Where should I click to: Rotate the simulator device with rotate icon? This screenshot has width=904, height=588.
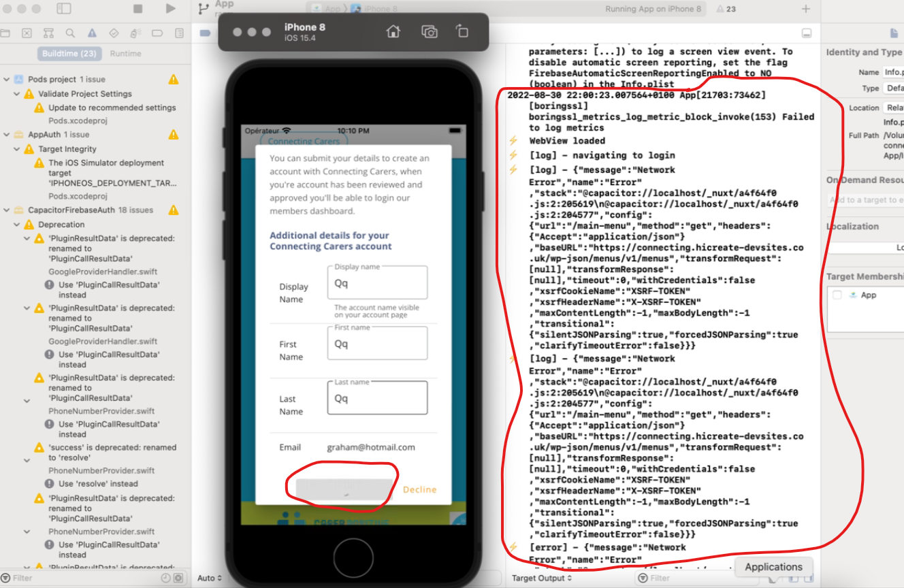click(462, 31)
